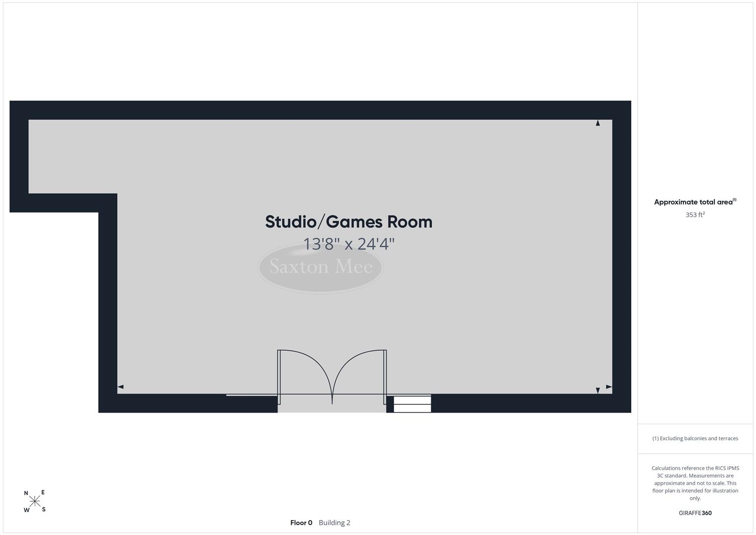
Task: Click the RICS IPMS calculations disclaimer text
Action: (x=695, y=483)
